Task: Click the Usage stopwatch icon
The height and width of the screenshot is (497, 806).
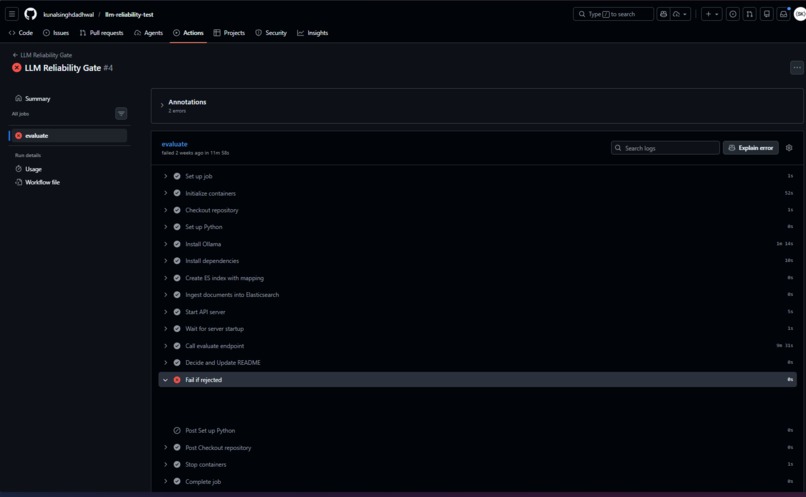Action: click(19, 169)
